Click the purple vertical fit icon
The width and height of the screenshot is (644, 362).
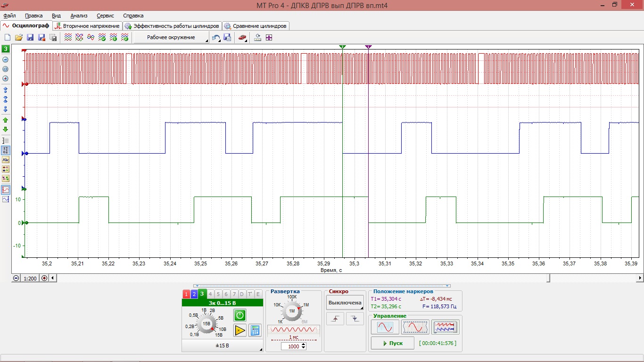coord(269,38)
